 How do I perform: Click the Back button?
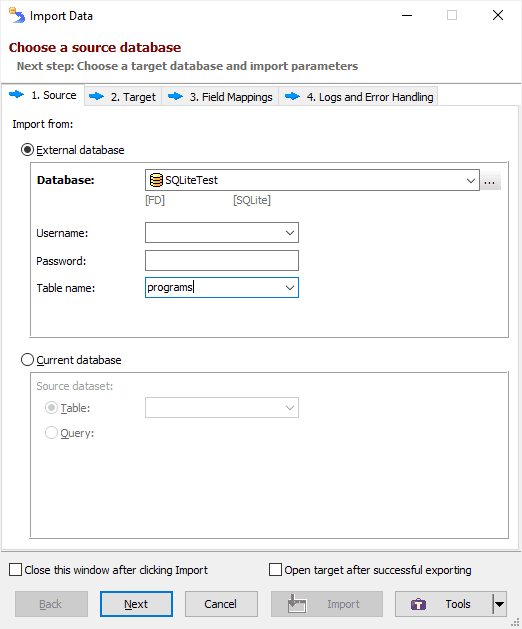coord(51,604)
